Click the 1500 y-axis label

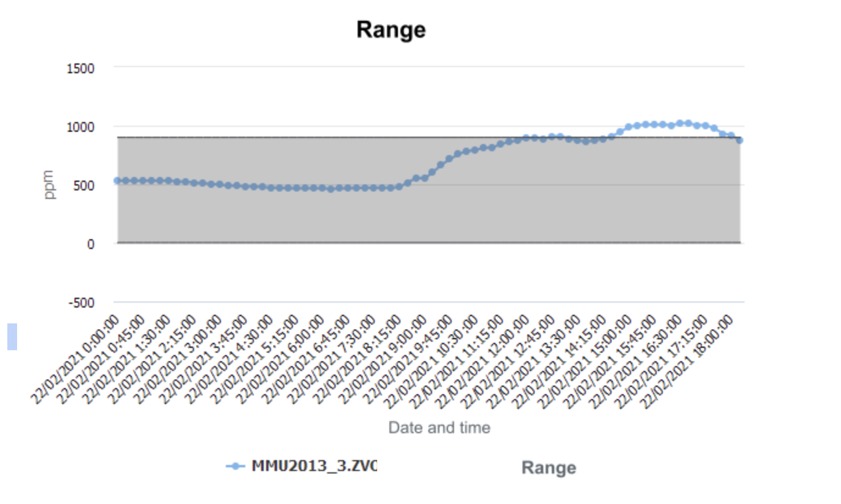point(81,68)
